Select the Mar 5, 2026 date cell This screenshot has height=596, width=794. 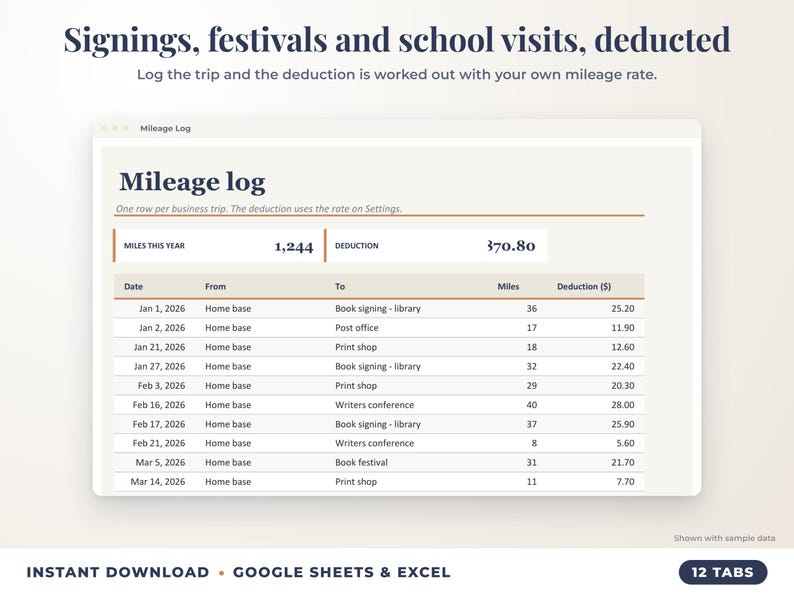pyautogui.click(x=160, y=462)
